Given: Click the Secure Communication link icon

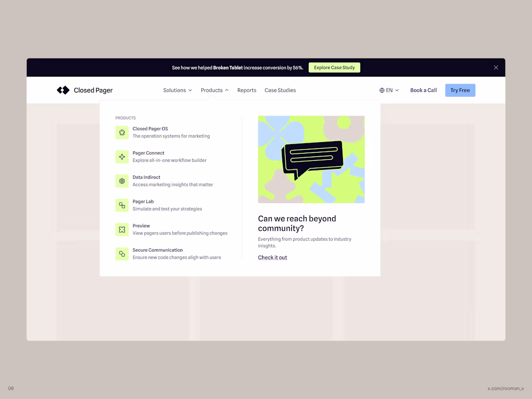Looking at the screenshot, I should (x=122, y=253).
